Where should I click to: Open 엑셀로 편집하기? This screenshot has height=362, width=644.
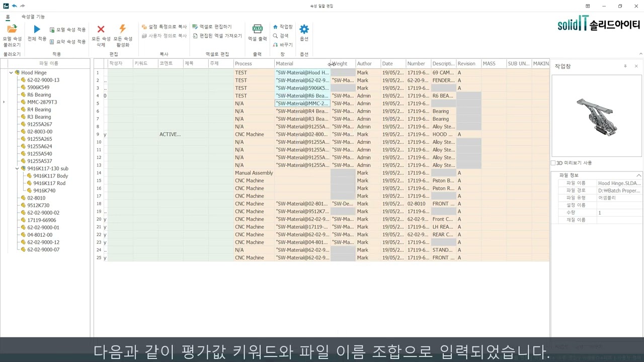212,27
